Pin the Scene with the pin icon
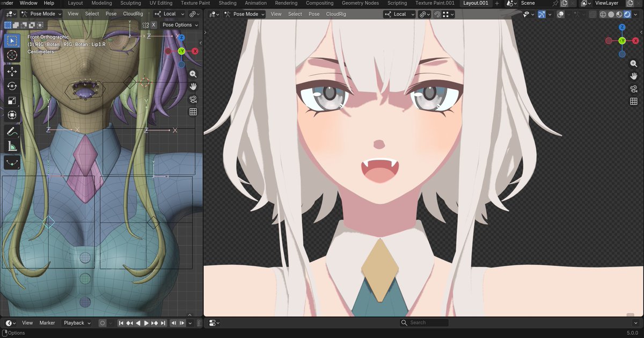The height and width of the screenshot is (338, 644). pos(555,3)
